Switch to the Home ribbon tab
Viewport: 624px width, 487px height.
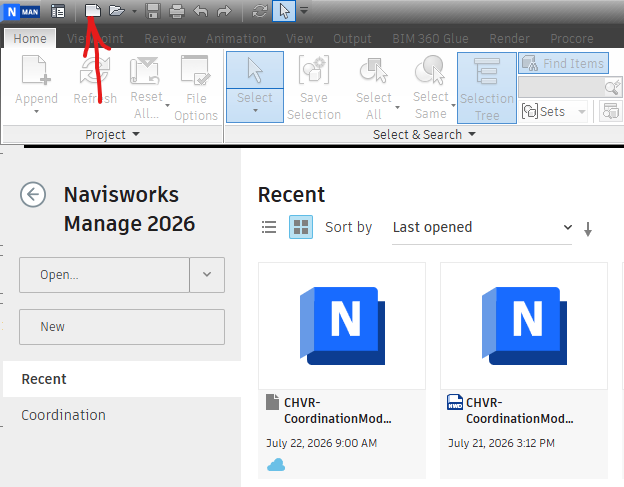coord(30,39)
